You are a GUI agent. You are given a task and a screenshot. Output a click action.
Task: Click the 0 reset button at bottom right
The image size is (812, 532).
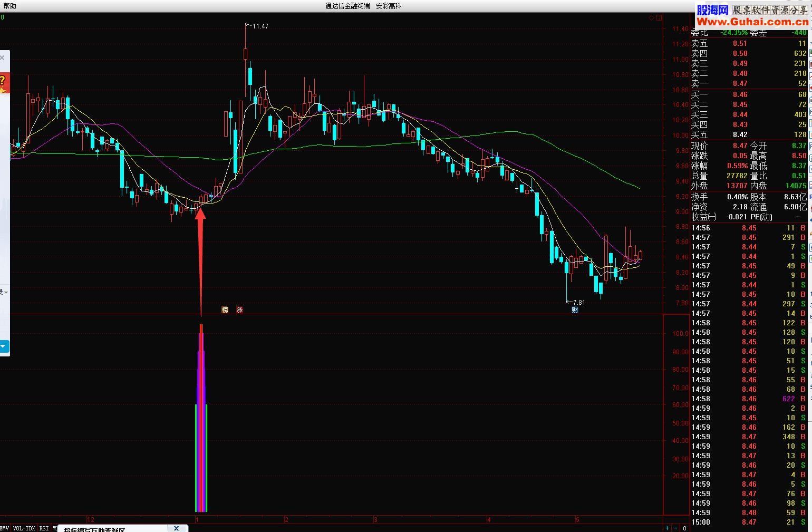[684, 528]
